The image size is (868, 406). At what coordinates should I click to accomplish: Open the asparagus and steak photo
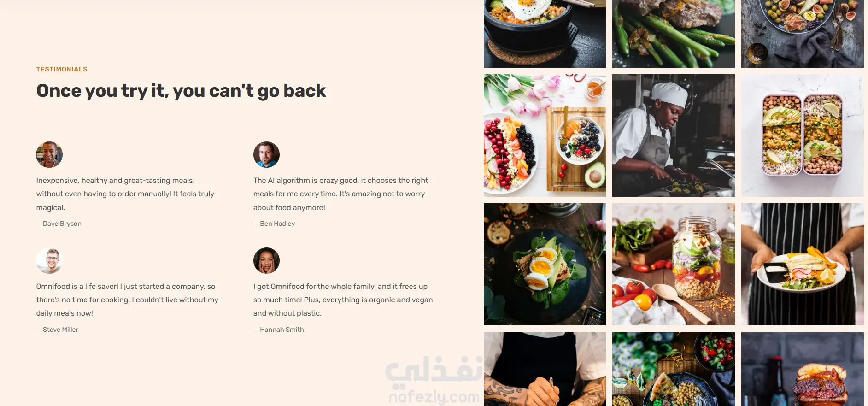[x=674, y=34]
